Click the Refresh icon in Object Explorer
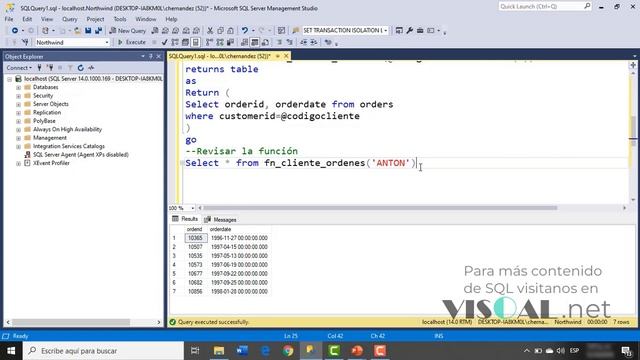640x360 pixels. (81, 68)
